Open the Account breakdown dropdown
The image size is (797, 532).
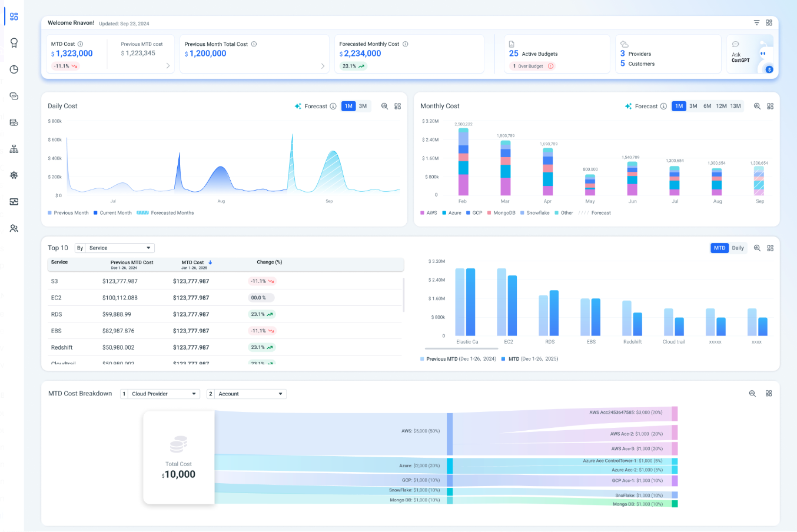[x=251, y=394]
